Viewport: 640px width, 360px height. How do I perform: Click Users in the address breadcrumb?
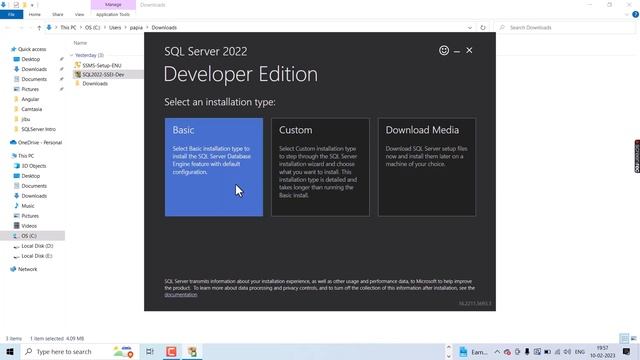click(x=115, y=28)
